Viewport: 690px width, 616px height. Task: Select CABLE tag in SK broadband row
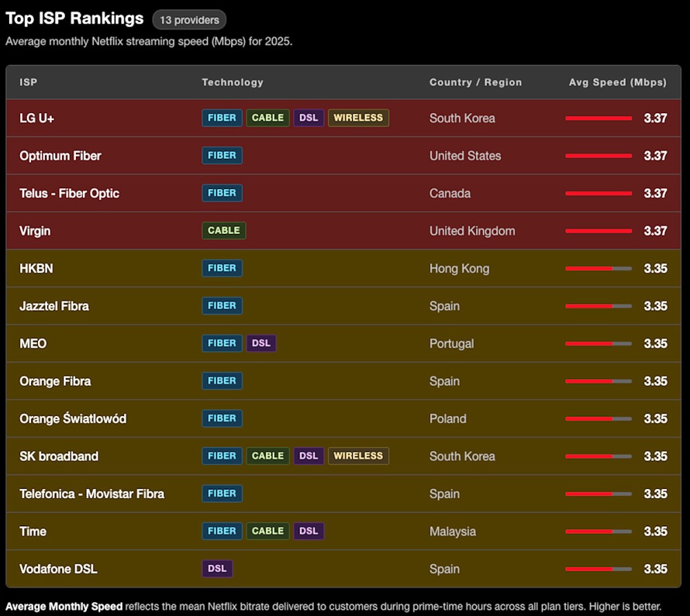click(x=268, y=456)
